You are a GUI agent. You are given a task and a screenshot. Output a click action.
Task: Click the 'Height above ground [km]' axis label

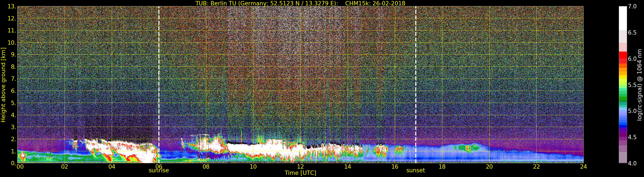pyautogui.click(x=3, y=85)
